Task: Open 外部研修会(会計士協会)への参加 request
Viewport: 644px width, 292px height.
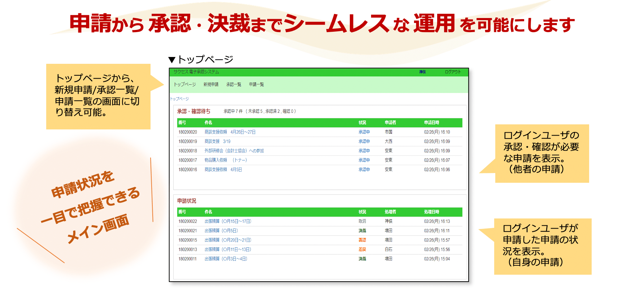Action: point(234,151)
